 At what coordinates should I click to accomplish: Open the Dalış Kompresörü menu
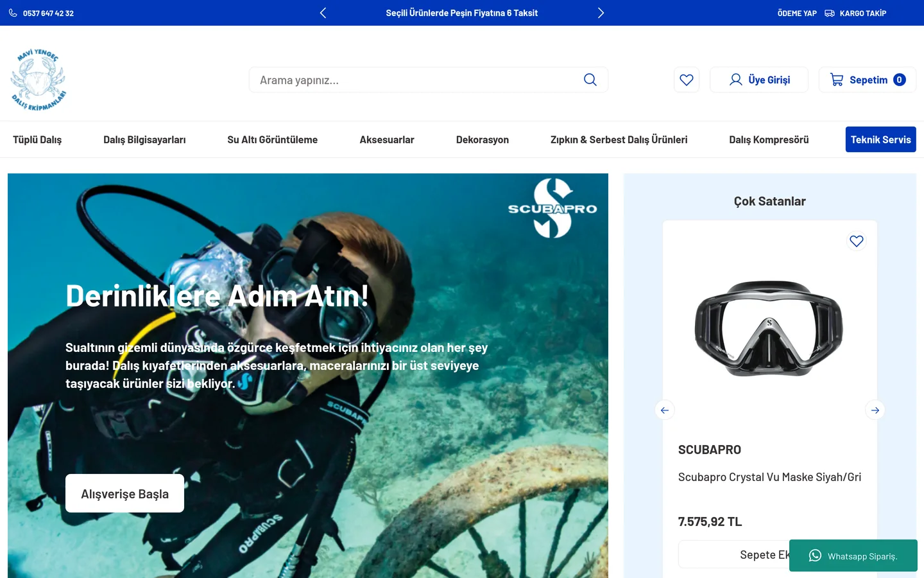pyautogui.click(x=769, y=139)
